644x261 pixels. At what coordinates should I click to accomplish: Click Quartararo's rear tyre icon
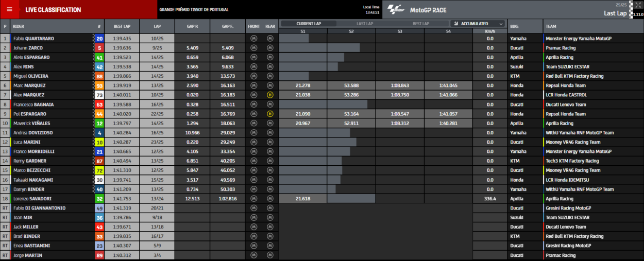[x=270, y=39]
